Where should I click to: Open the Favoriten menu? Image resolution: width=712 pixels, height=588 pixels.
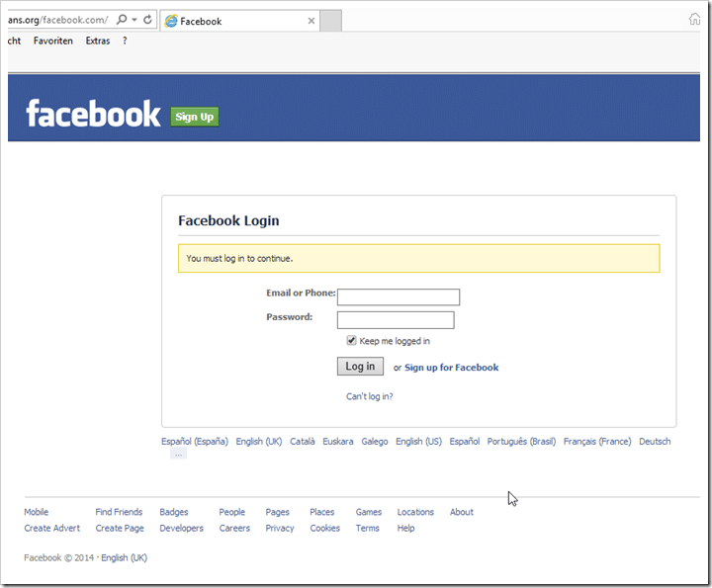click(53, 41)
